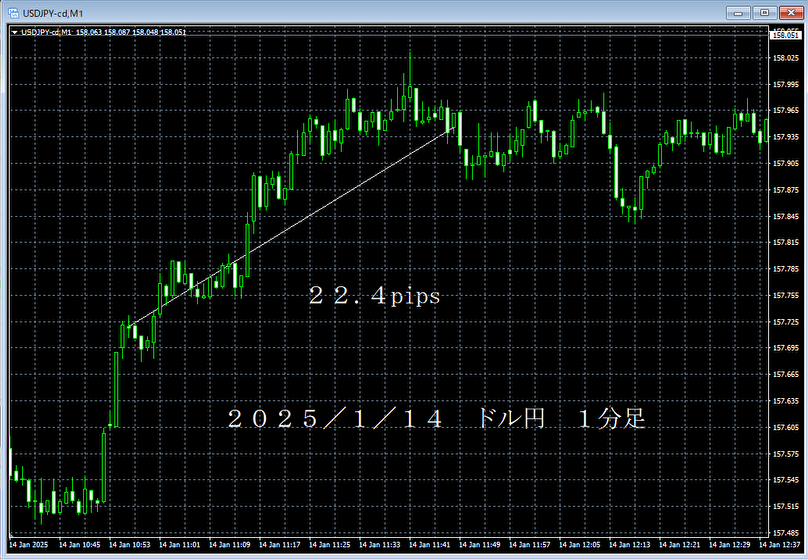This screenshot has width=808, height=560.
Task: Click price level 158.025 on the scale
Action: [785, 58]
